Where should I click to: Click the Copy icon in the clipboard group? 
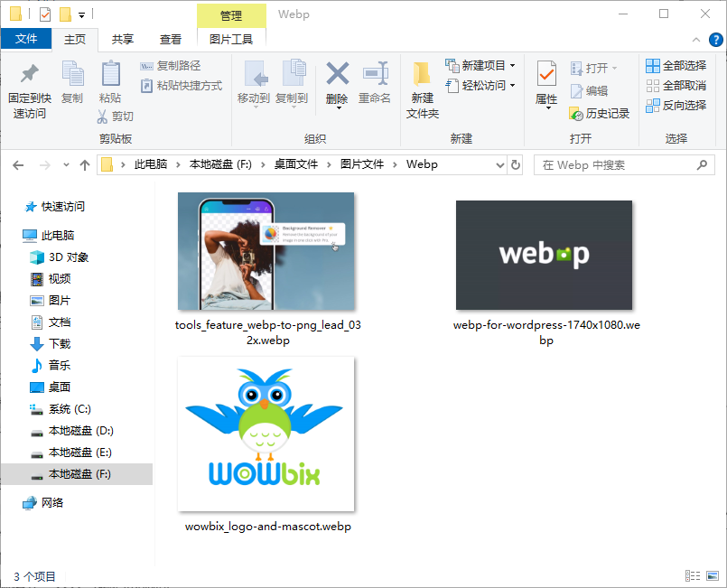point(73,73)
